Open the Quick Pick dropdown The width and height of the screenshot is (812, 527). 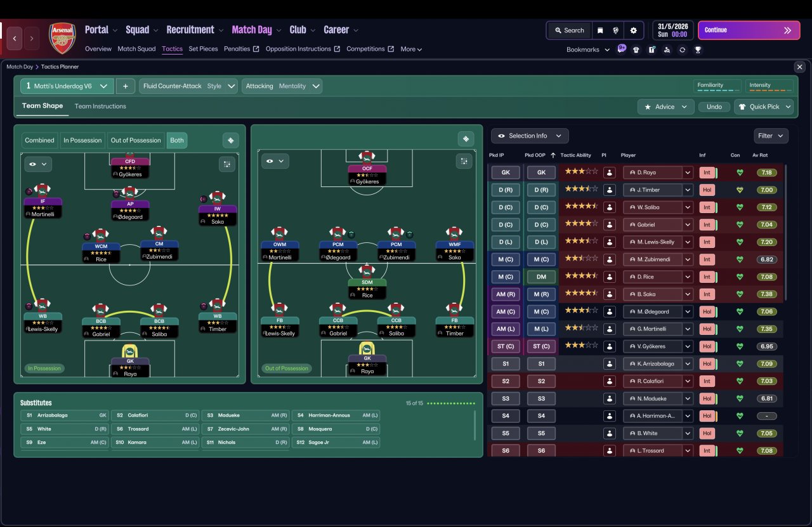tap(764, 107)
